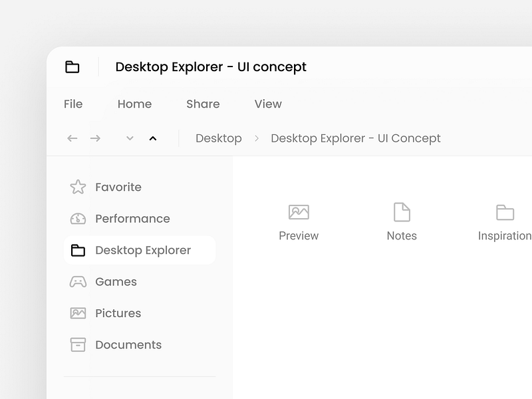Open the Home ribbon tab
The image size is (532, 399).
[134, 104]
